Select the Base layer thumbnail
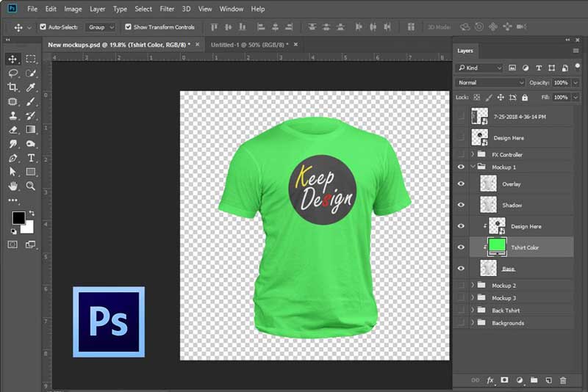Image resolution: width=588 pixels, height=392 pixels. [x=489, y=268]
